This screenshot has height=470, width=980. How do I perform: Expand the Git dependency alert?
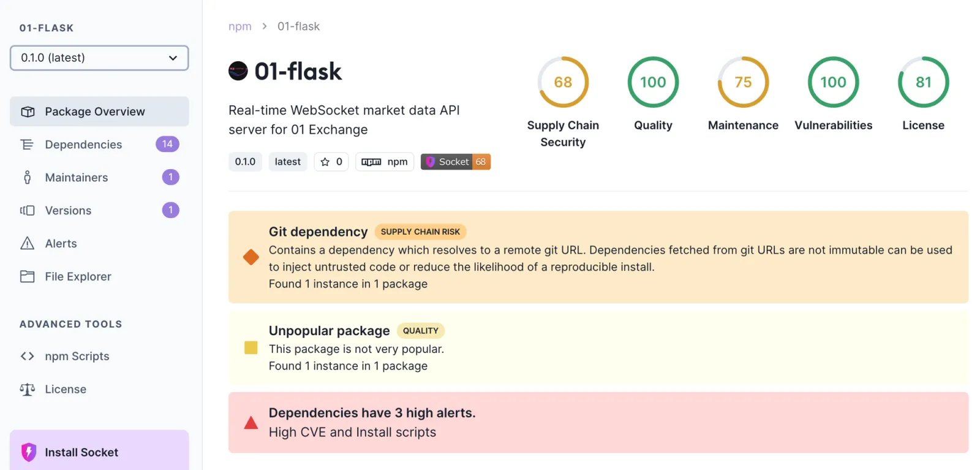pos(598,257)
